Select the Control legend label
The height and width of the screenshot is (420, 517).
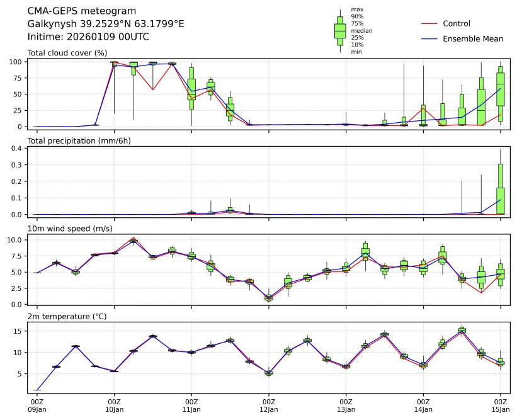coord(457,24)
